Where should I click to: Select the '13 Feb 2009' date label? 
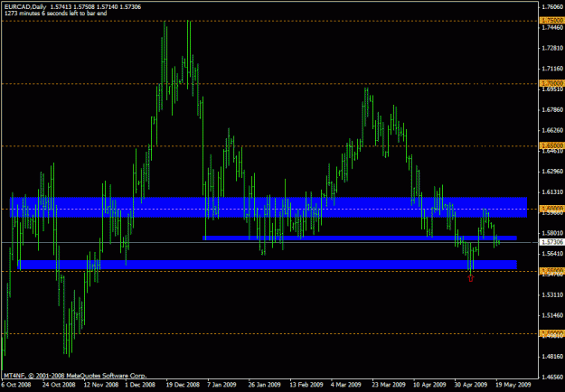pyautogui.click(x=306, y=385)
